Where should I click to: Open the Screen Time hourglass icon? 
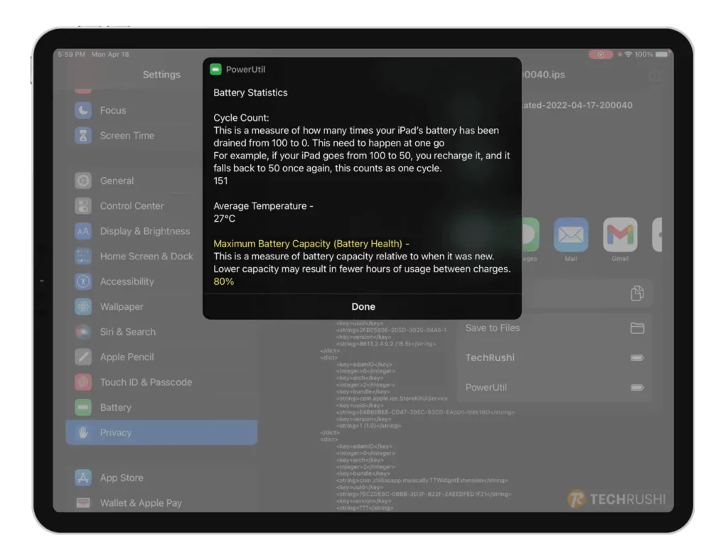point(83,136)
